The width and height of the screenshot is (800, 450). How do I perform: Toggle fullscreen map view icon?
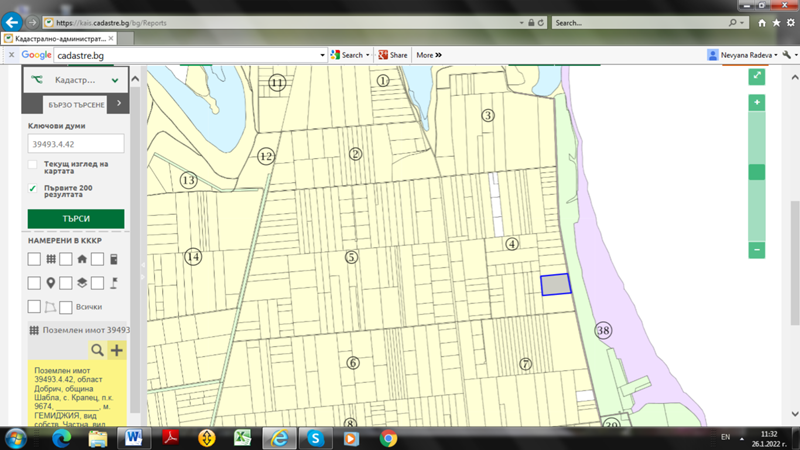pyautogui.click(x=757, y=76)
